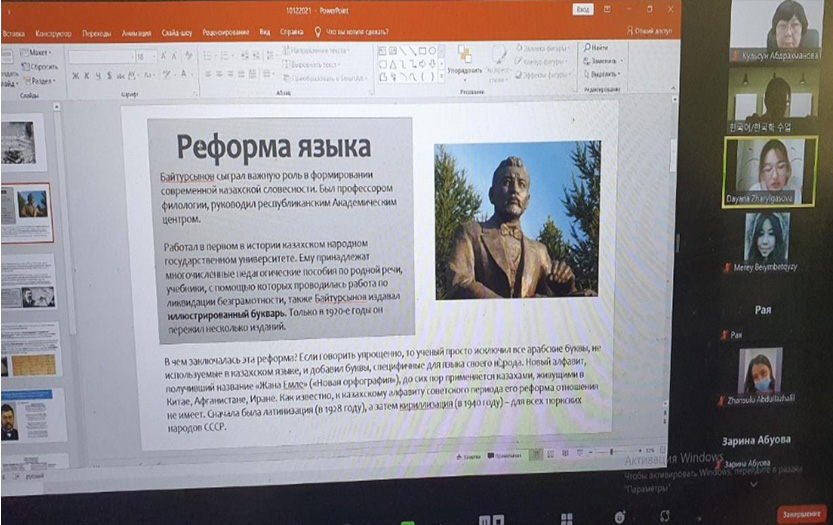833x525 pixels.
Task: Click the lightbulb 'Что вы хотите сделать' icon
Action: click(x=318, y=32)
